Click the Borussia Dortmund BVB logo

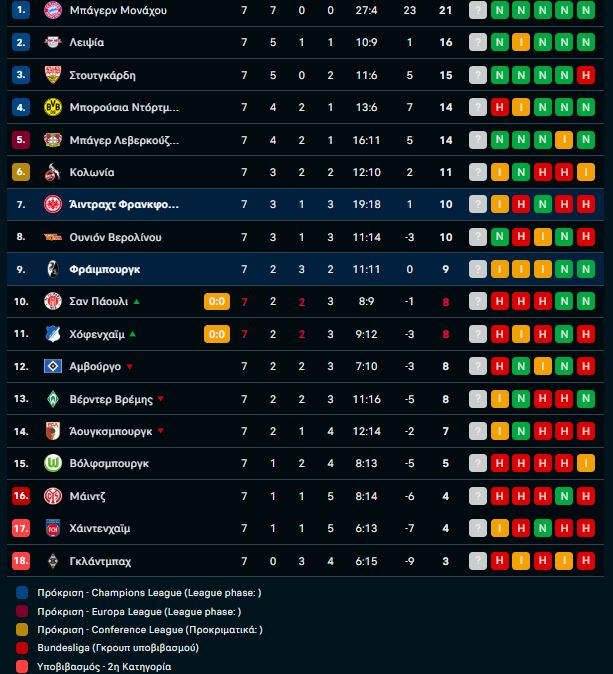click(x=53, y=107)
